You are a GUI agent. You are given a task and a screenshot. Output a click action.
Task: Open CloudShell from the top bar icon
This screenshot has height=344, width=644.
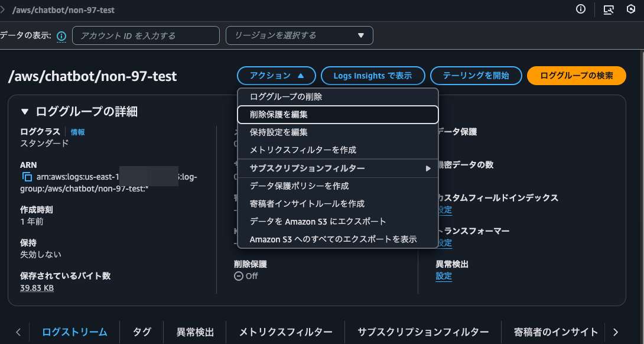pyautogui.click(x=610, y=9)
